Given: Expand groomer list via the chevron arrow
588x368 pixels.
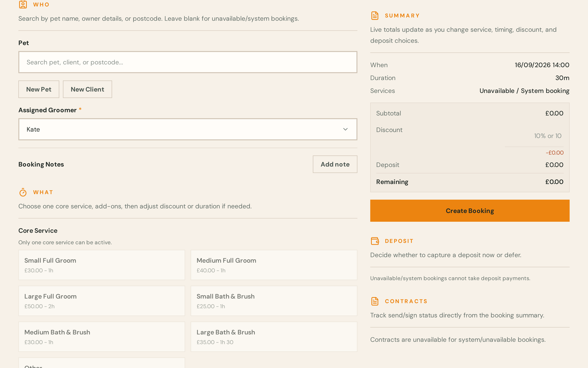Looking at the screenshot, I should pyautogui.click(x=345, y=129).
